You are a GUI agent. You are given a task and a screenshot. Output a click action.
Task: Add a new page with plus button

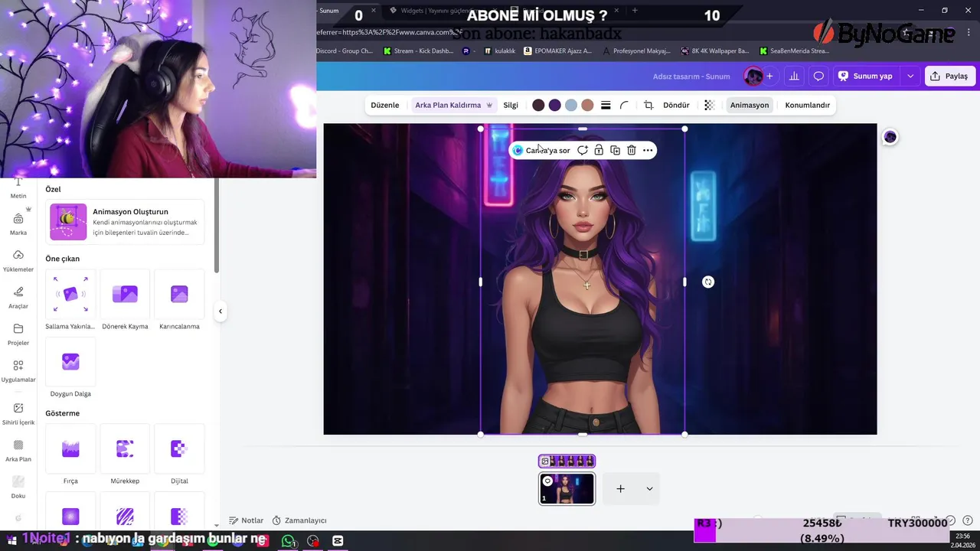point(621,489)
